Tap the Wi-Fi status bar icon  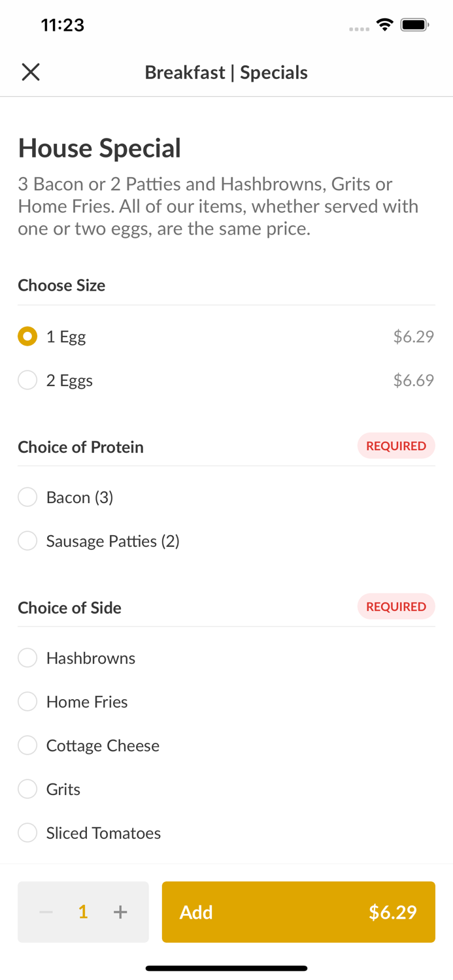click(384, 25)
